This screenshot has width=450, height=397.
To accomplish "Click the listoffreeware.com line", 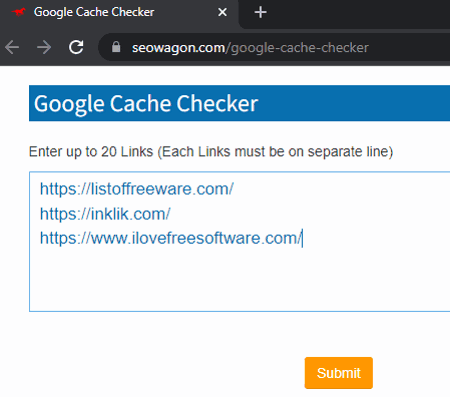I will pyautogui.click(x=137, y=189).
